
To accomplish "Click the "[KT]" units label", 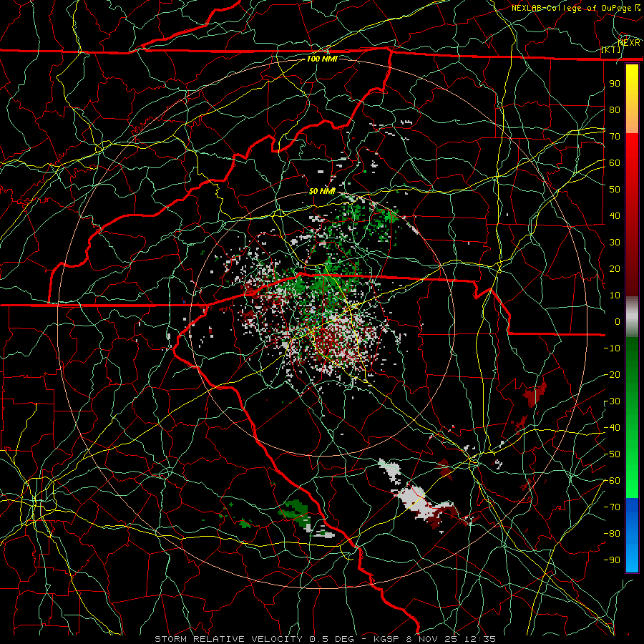I will [x=611, y=49].
